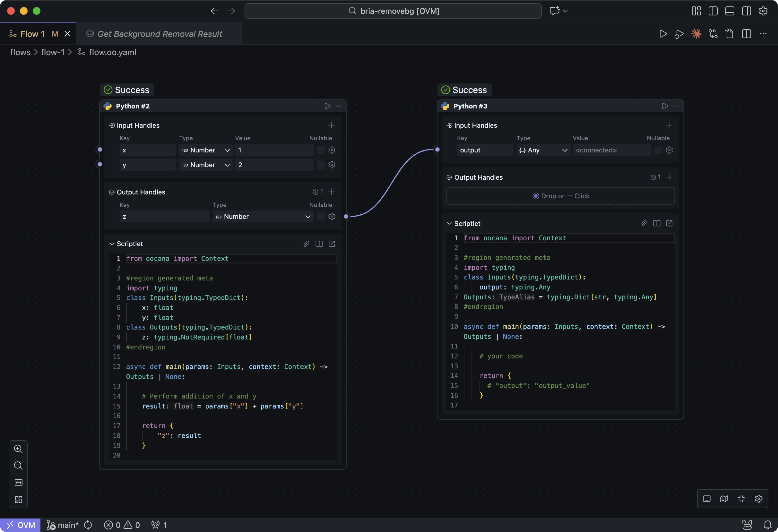Click flows in the breadcrumb path
Viewport: 778px width, 532px height.
pyautogui.click(x=20, y=52)
